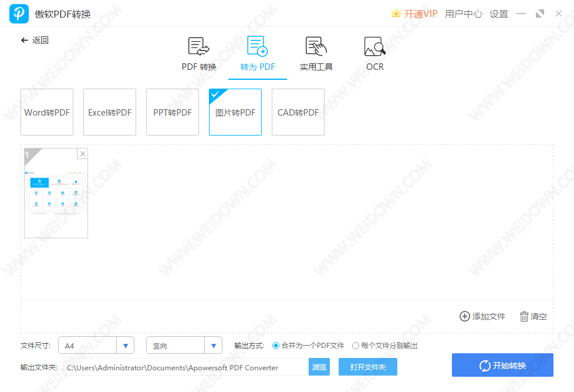Click the Apowersoft PDF converter logo

click(19, 14)
